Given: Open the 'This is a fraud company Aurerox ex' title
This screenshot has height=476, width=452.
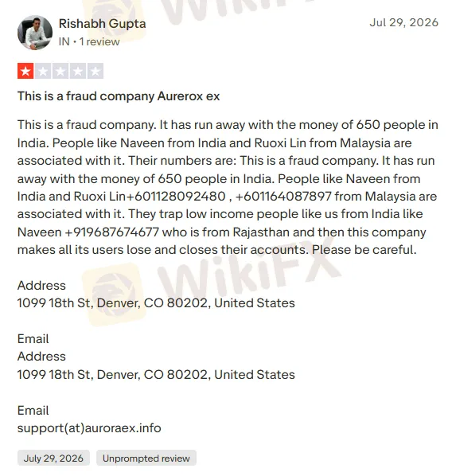Looking at the screenshot, I should (x=119, y=96).
